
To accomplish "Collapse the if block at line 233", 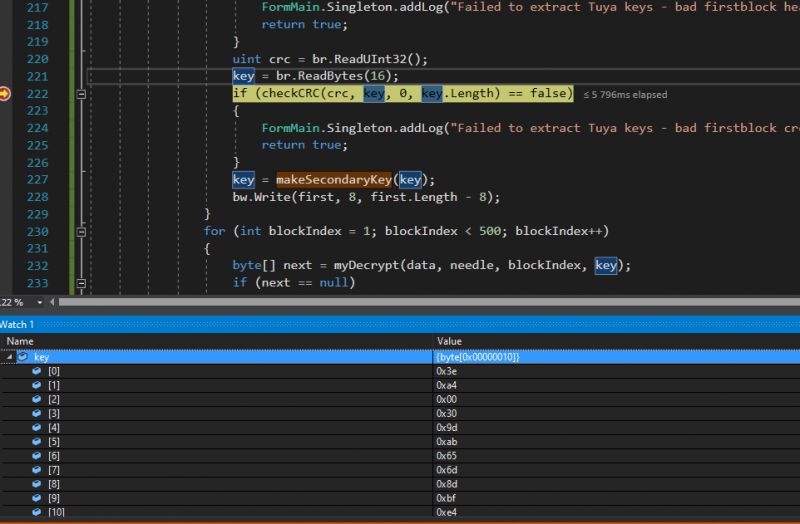I will (82, 283).
